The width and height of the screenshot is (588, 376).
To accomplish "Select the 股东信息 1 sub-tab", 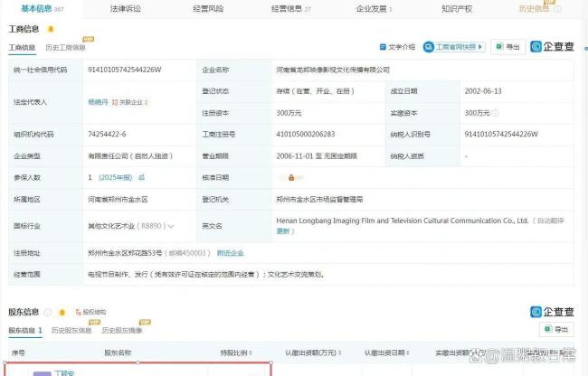I will pyautogui.click(x=25, y=331).
